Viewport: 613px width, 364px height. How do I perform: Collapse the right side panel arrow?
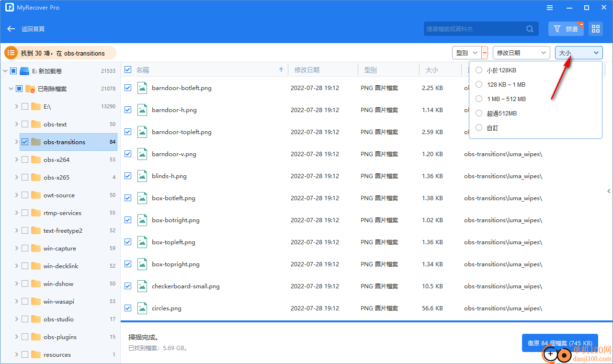(609, 191)
